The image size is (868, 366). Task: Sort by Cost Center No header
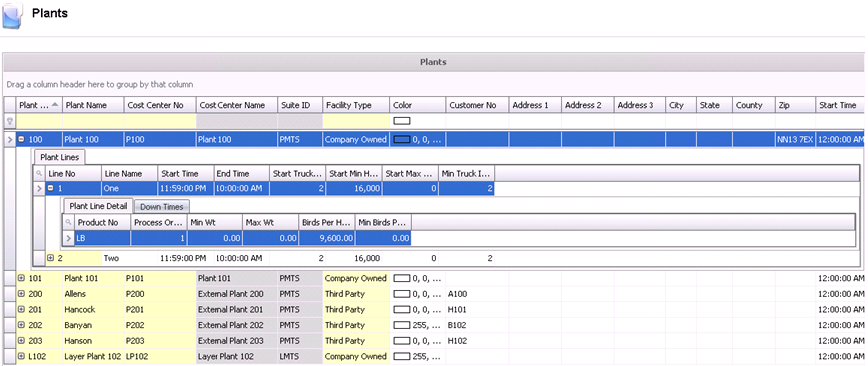click(x=160, y=105)
